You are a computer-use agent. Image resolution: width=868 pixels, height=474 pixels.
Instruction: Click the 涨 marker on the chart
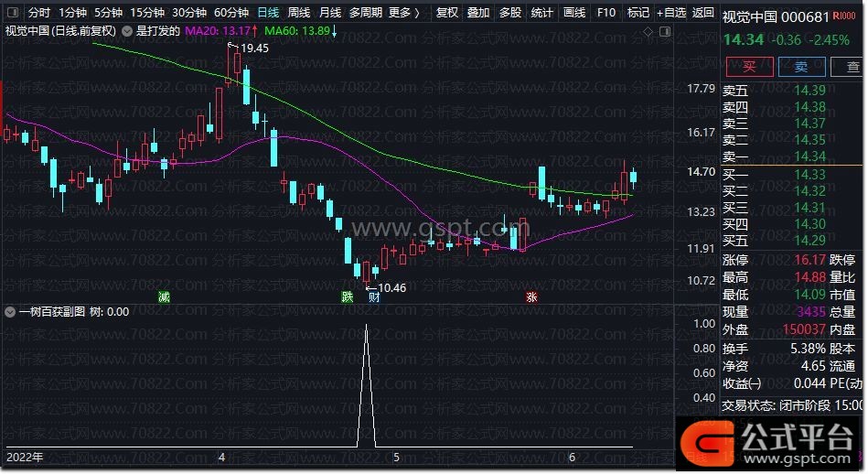(x=531, y=297)
